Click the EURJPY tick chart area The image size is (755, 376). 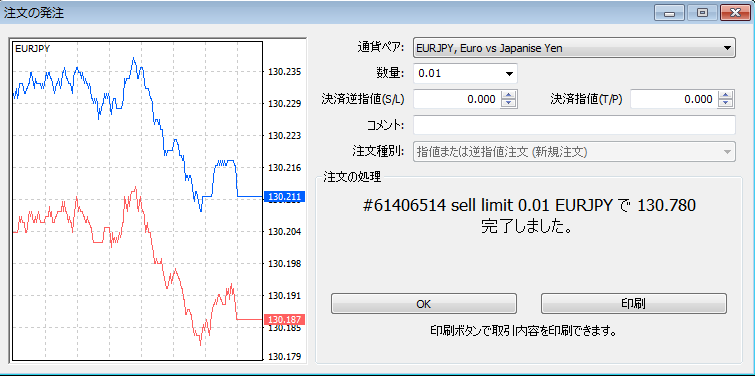pyautogui.click(x=137, y=201)
